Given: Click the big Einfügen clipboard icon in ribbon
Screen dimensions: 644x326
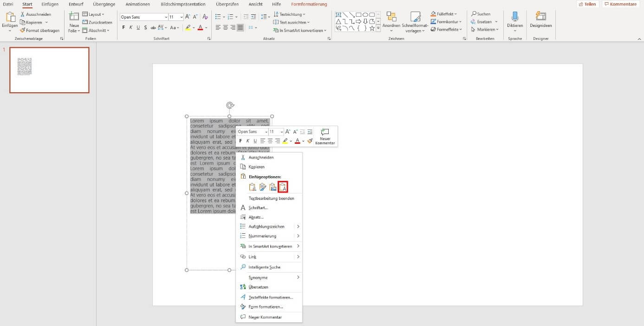Looking at the screenshot, I should tap(10, 18).
